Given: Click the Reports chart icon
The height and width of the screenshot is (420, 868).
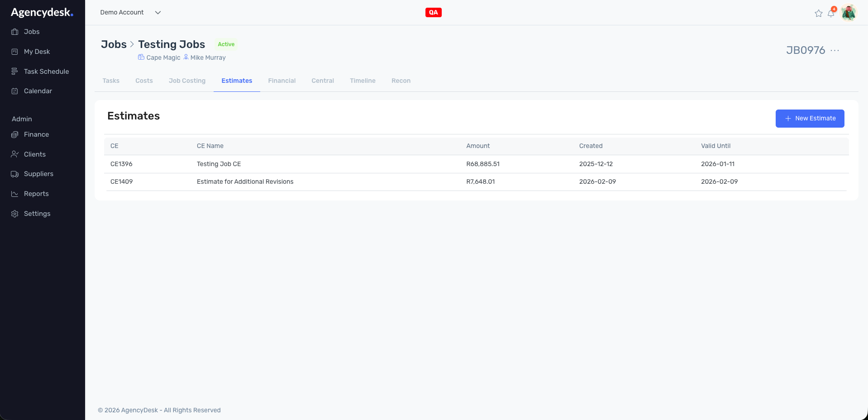Looking at the screenshot, I should click(15, 194).
